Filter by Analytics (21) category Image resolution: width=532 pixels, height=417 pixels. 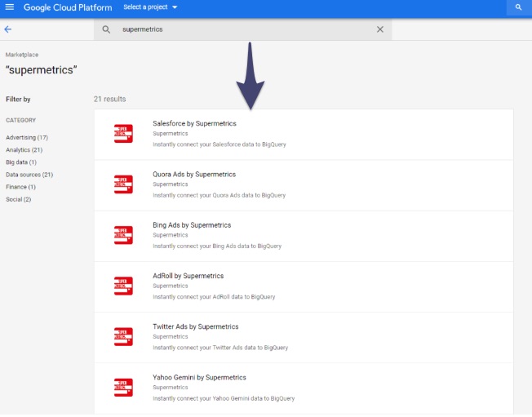[24, 150]
